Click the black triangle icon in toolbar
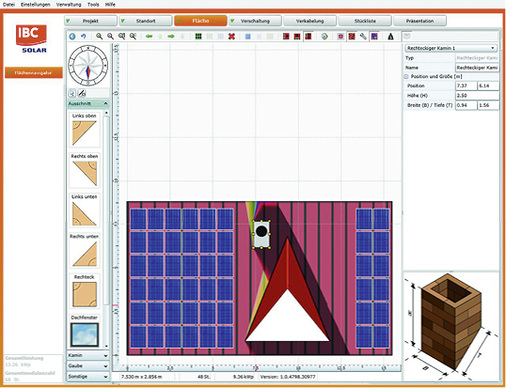Screen dimensions: 506x388 [391, 36]
